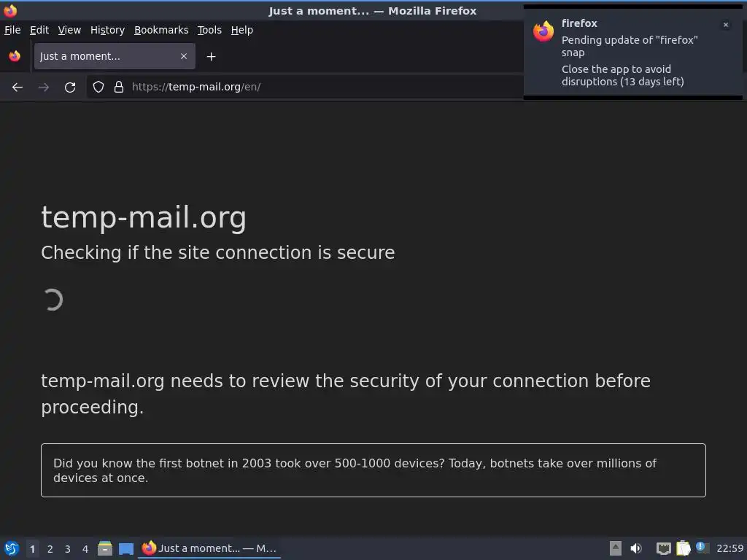Open the Edit menu

[39, 30]
